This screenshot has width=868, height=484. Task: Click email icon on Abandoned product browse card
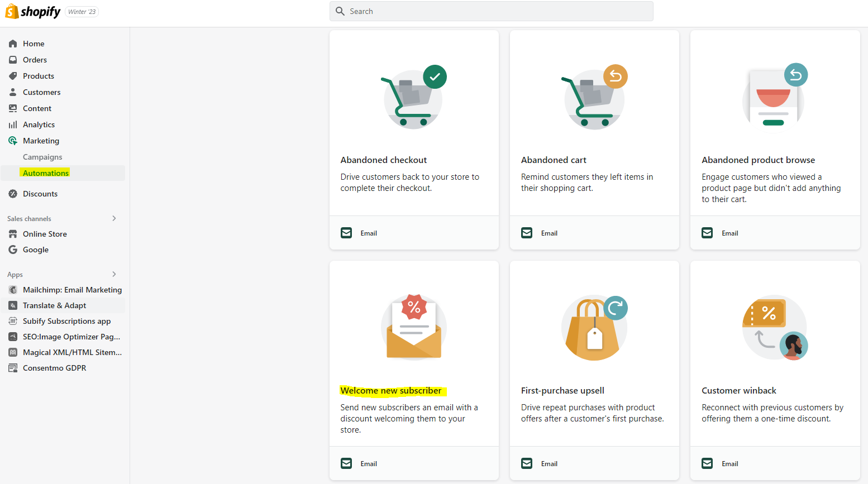[x=707, y=233]
